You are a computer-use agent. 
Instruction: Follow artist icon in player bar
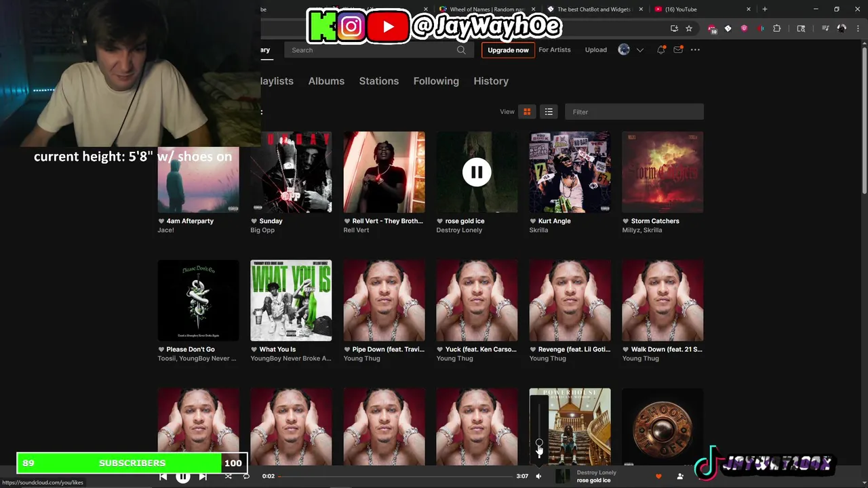click(680, 476)
